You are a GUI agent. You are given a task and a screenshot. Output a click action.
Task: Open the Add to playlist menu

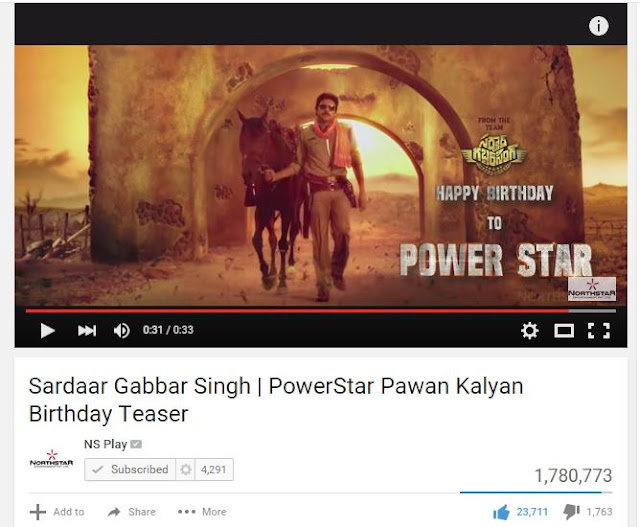tap(57, 512)
